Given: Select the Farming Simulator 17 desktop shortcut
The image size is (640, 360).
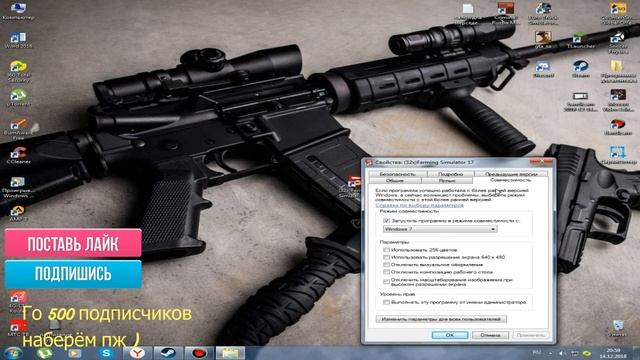Looking at the screenshot, I should pyautogui.click(x=350, y=187).
